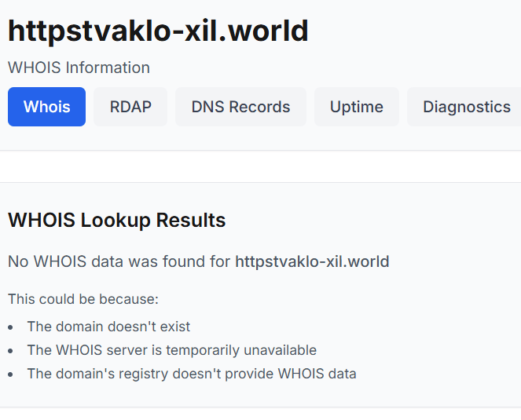Click the 'This could be because:' line
This screenshot has width=521, height=420.
[83, 299]
